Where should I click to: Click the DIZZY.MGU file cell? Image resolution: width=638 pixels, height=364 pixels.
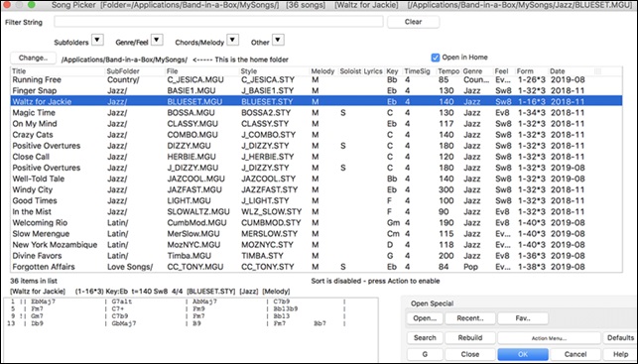pyautogui.click(x=189, y=146)
